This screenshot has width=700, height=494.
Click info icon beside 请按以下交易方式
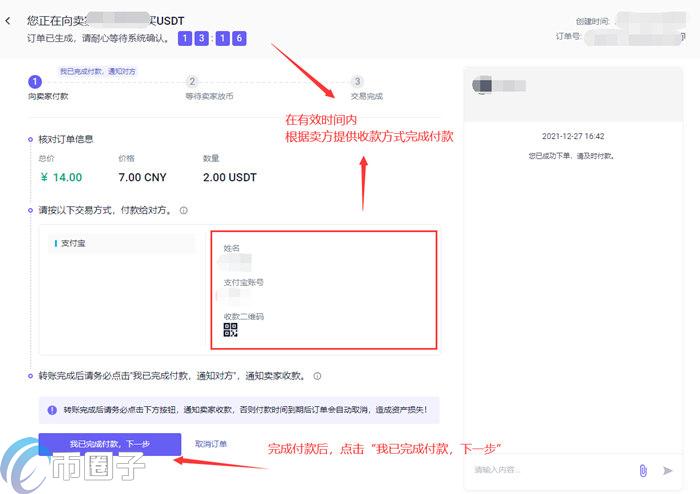pyautogui.click(x=183, y=210)
